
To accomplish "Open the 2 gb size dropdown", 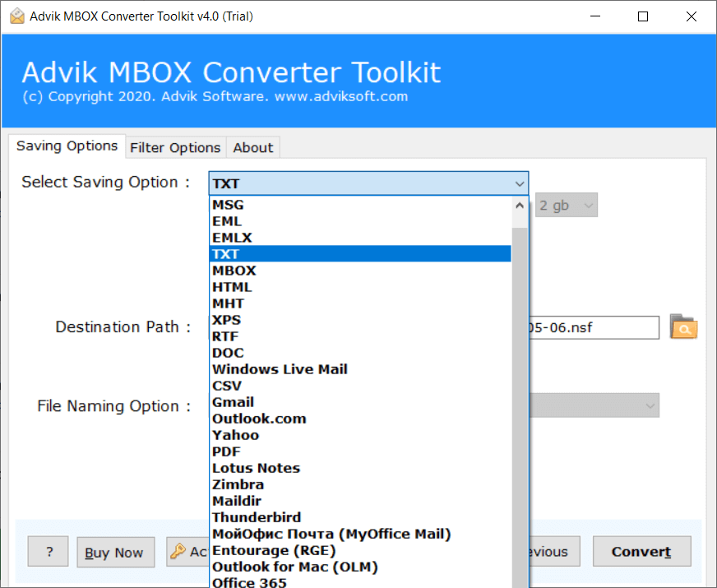I will [566, 205].
